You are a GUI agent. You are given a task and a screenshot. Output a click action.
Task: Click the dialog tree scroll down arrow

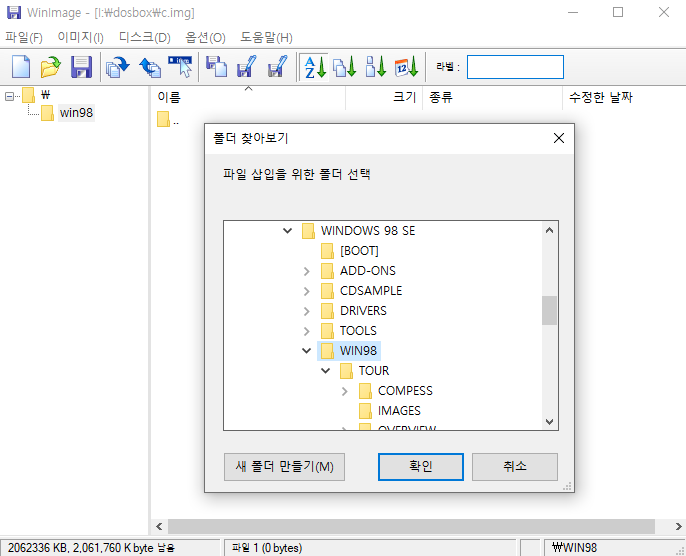click(550, 422)
